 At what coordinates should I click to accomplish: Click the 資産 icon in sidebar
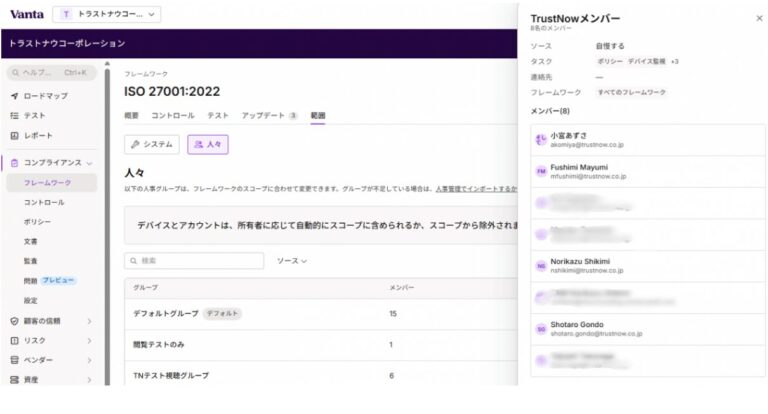coord(15,380)
